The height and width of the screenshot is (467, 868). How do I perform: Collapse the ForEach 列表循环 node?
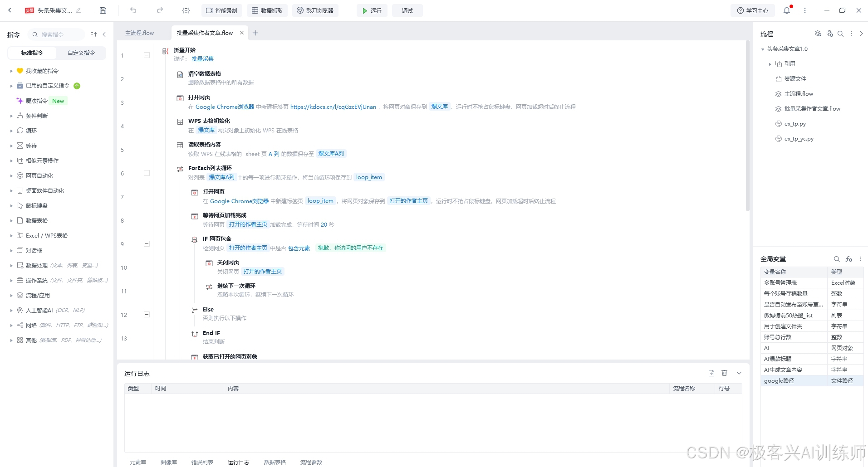146,173
